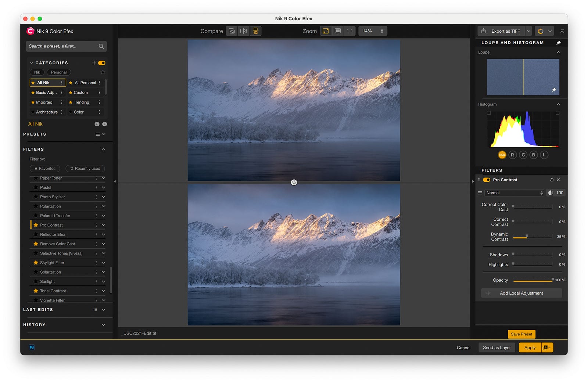The image size is (588, 382).
Task: Click the Pro Contrast blend options icon
Action: coord(480,193)
